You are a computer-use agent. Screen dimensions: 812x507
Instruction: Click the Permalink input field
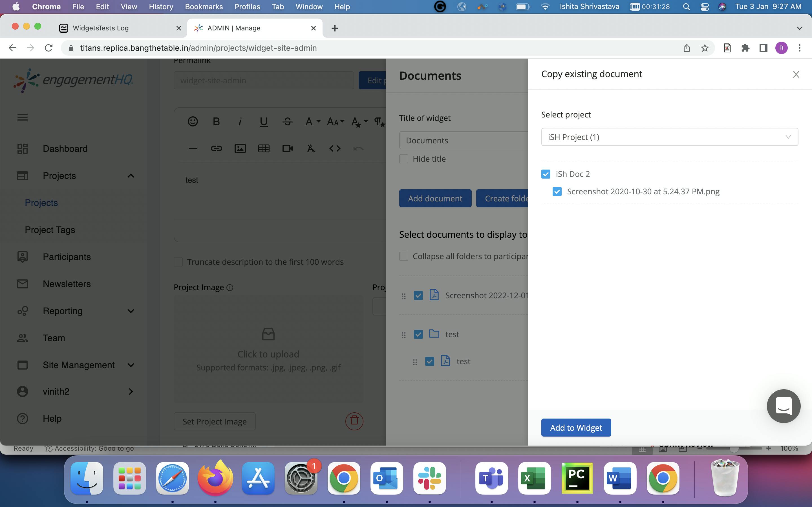(x=265, y=80)
